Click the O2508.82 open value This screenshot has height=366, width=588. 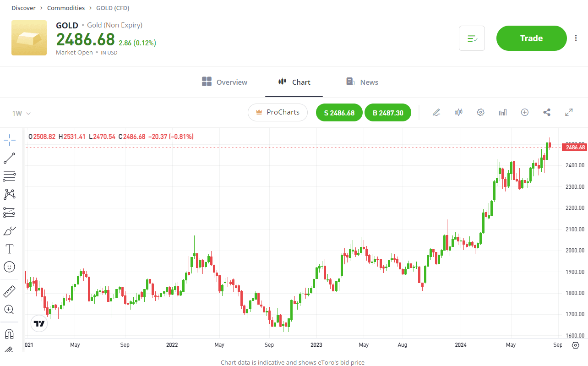(42, 137)
